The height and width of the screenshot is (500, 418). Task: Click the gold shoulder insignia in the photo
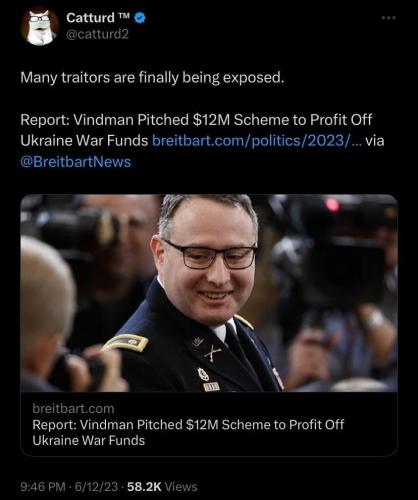point(126,343)
